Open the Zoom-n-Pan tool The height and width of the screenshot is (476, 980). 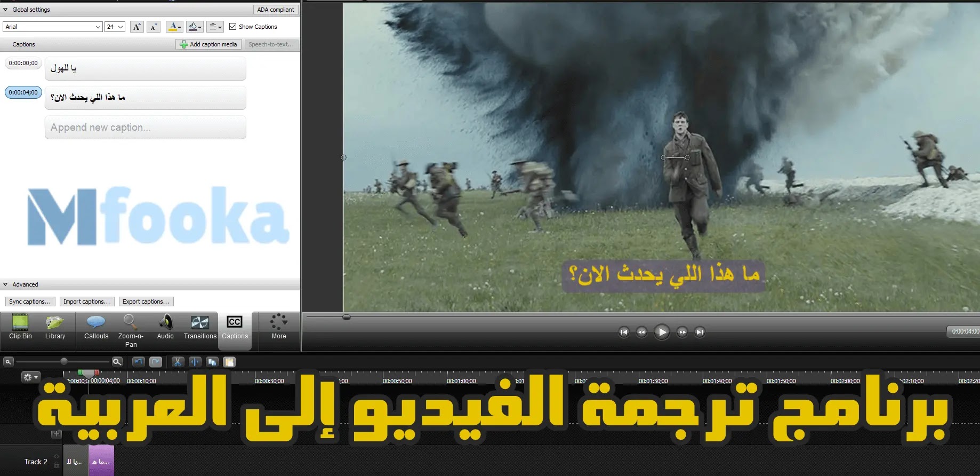(x=131, y=331)
